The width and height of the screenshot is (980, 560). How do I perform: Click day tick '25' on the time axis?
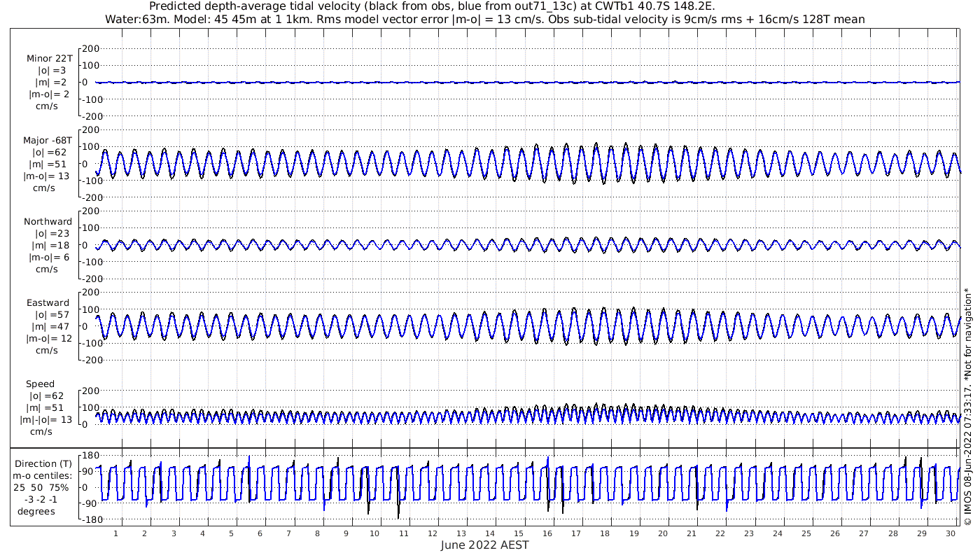tap(806, 533)
